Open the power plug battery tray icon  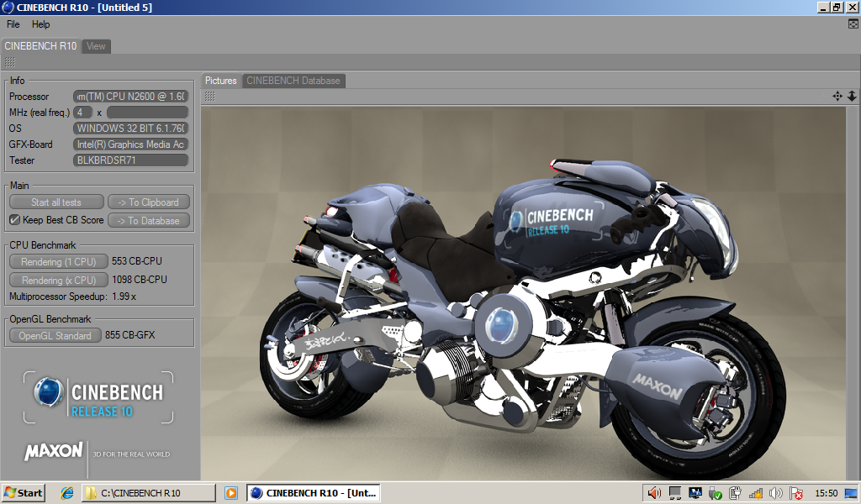[x=735, y=492]
